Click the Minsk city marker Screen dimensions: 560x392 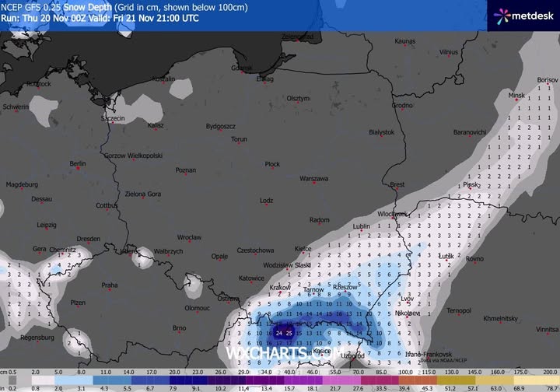(516, 100)
